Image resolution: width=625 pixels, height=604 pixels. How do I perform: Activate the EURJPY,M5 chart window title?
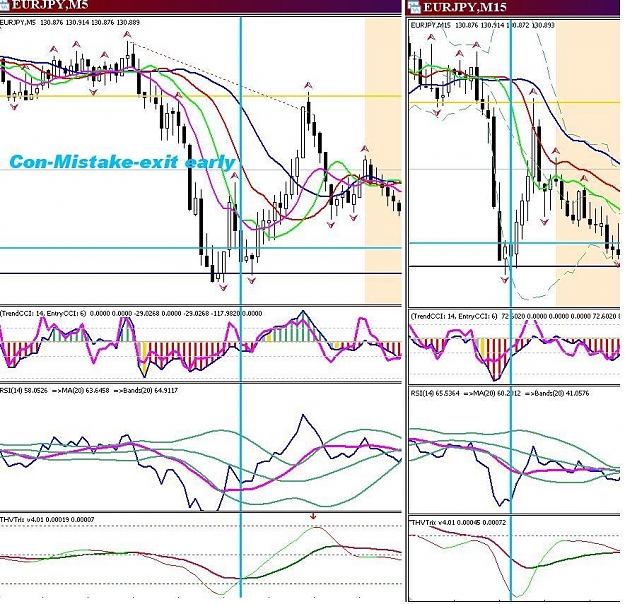point(49,5)
